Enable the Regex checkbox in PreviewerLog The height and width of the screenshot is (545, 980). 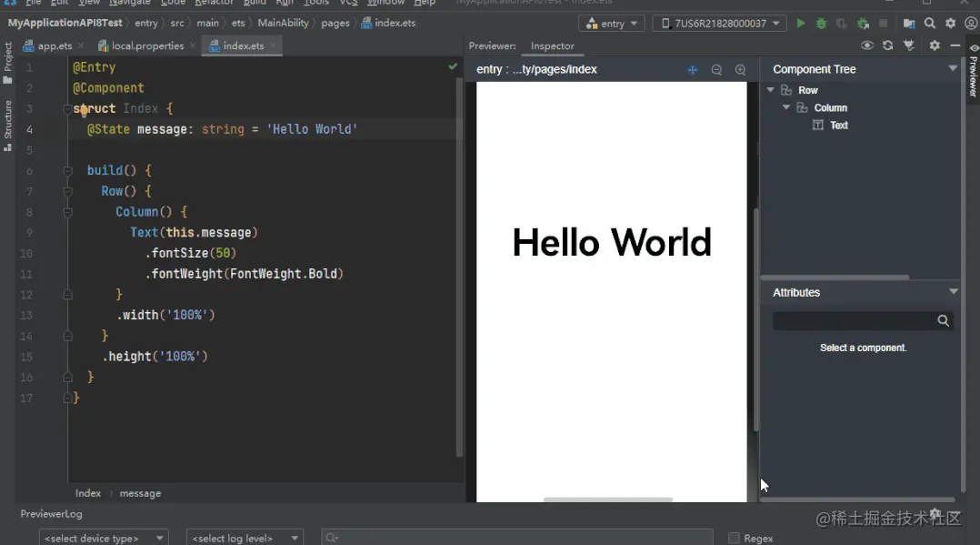(x=734, y=538)
